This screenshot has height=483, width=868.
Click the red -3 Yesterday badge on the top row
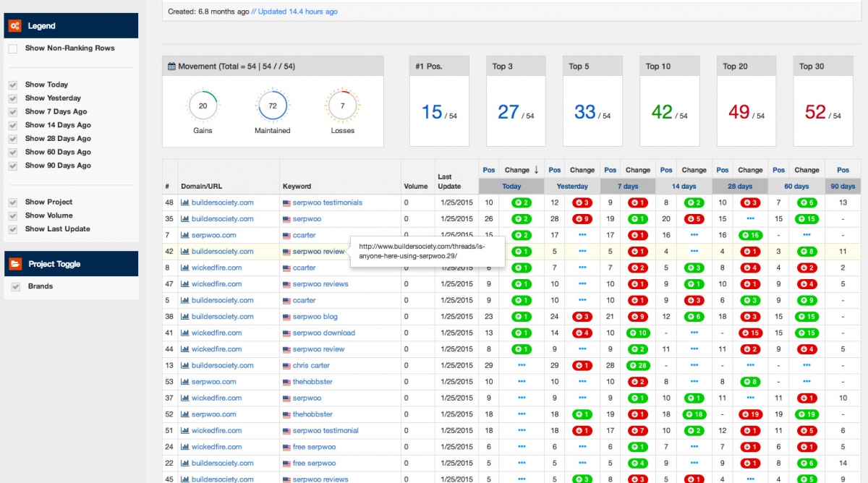(x=582, y=202)
